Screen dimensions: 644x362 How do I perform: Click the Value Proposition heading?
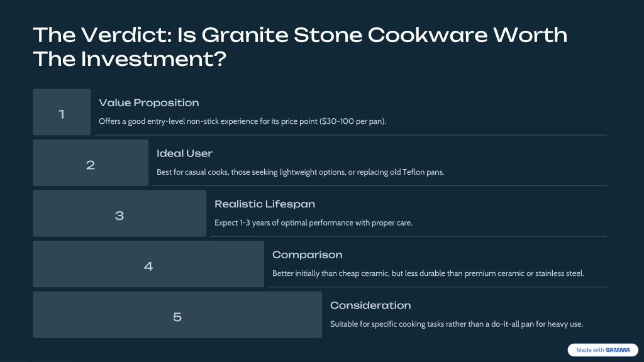(148, 102)
